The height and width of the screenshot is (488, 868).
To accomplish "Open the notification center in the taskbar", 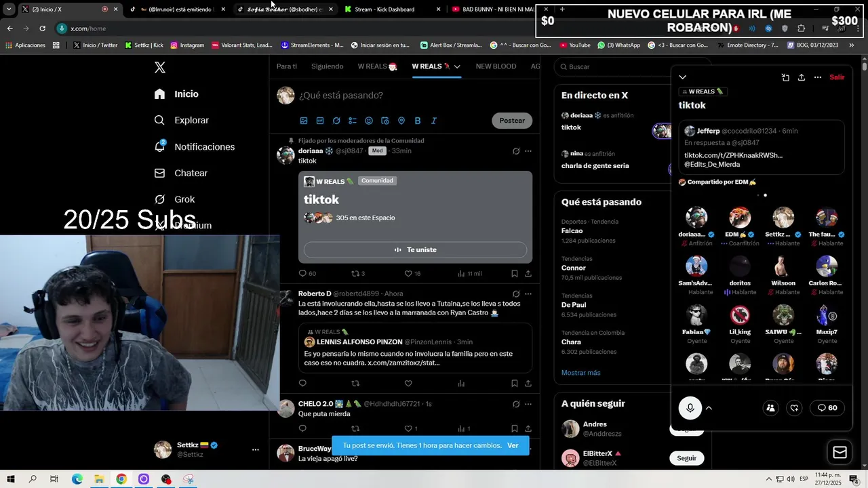I will click(854, 479).
